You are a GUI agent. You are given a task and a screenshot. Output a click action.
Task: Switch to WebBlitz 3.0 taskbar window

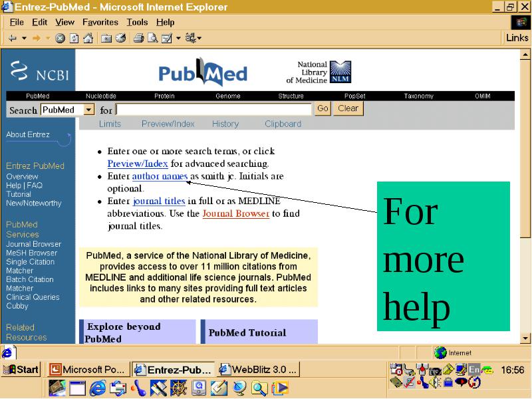click(259, 370)
